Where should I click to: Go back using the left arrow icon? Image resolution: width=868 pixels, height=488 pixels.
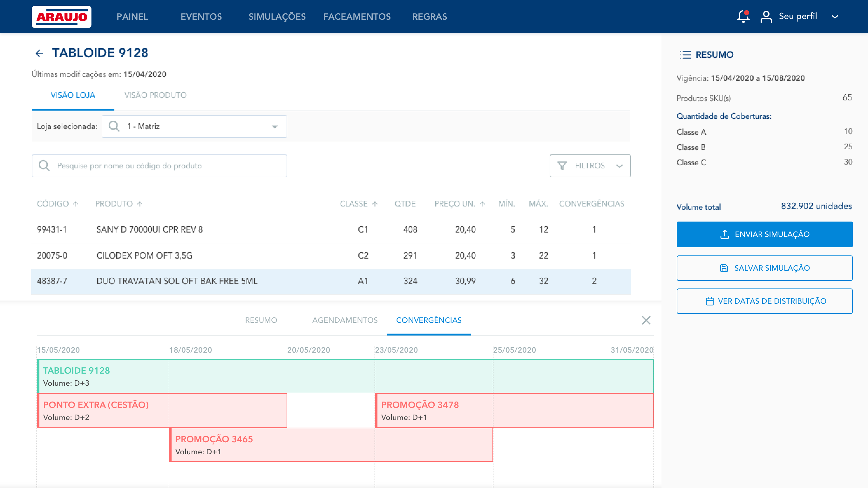39,53
